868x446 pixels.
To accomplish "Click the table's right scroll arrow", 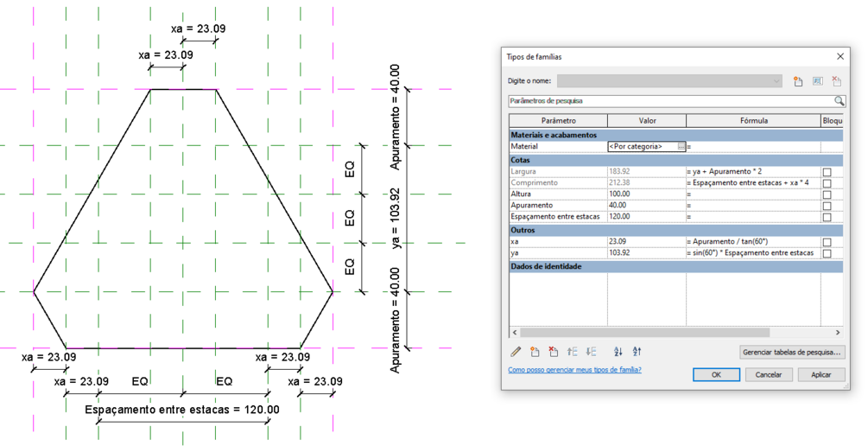I will click(838, 333).
